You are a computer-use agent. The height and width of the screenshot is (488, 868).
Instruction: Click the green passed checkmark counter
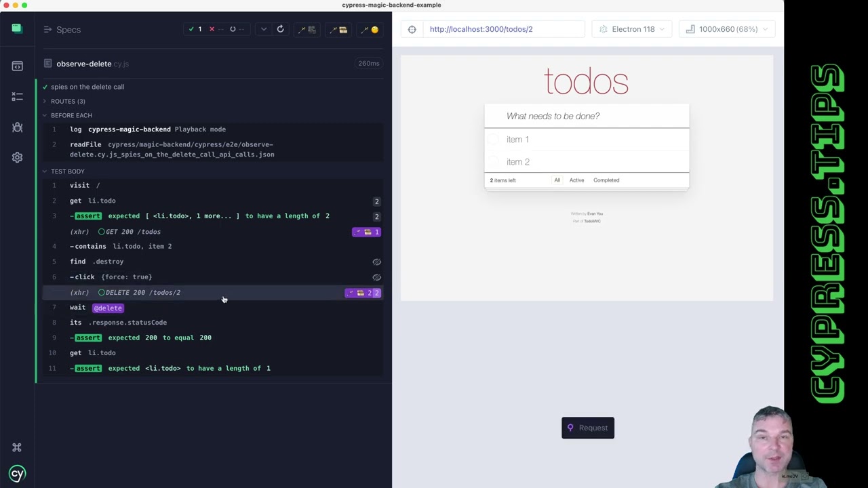point(195,29)
